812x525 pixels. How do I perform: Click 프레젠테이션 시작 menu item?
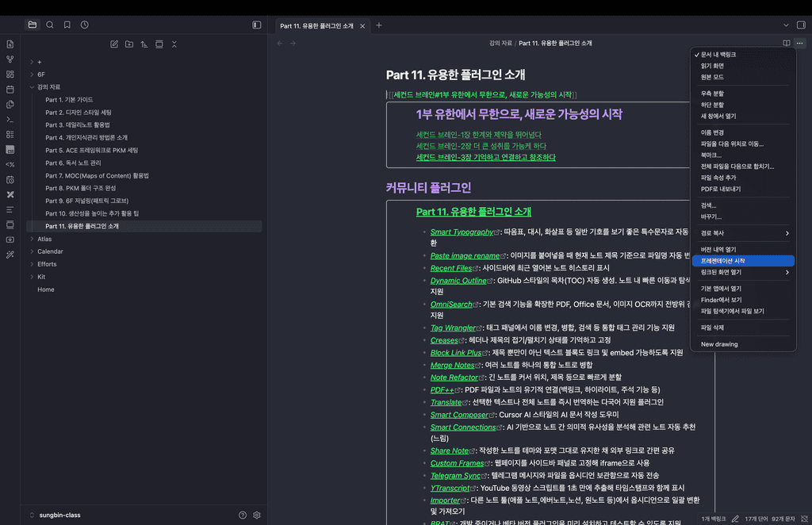pyautogui.click(x=743, y=261)
